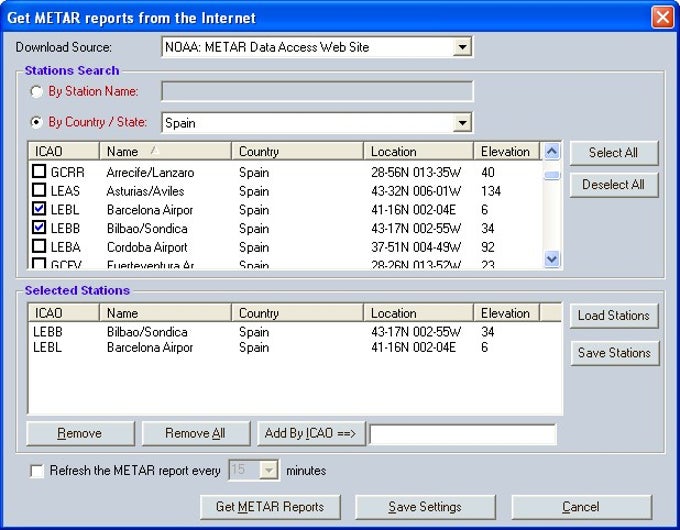Click the stations list scroll down arrow
The height and width of the screenshot is (530, 680).
click(552, 259)
